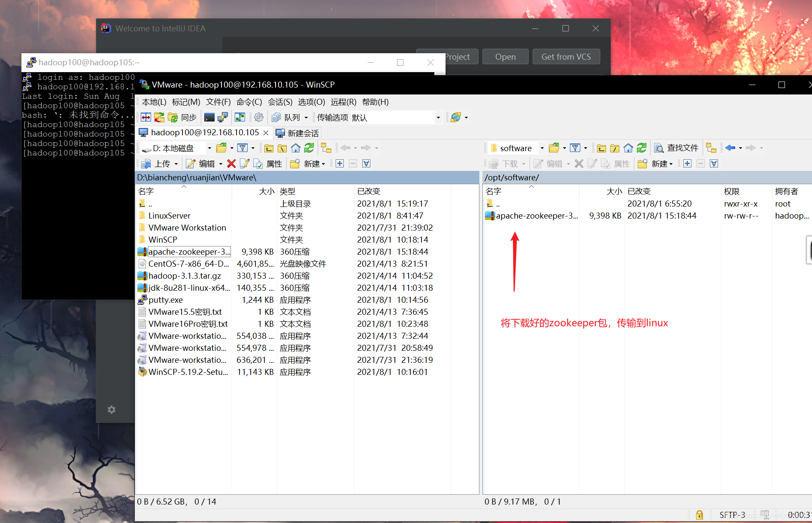Image resolution: width=812 pixels, height=523 pixels.
Task: Click the 队列 queue button
Action: point(286,117)
